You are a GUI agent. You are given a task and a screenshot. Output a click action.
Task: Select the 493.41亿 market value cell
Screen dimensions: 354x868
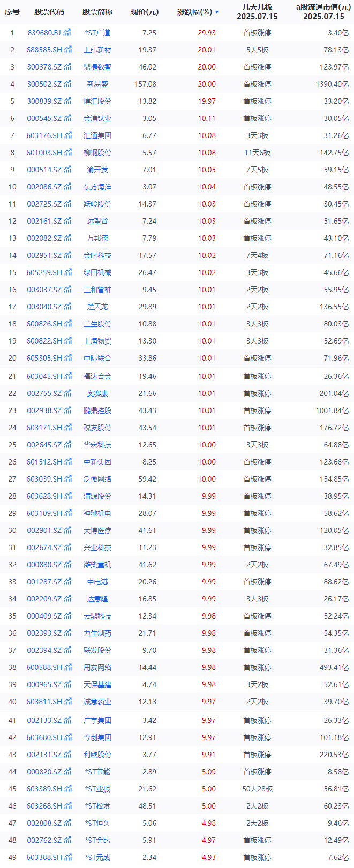click(334, 667)
